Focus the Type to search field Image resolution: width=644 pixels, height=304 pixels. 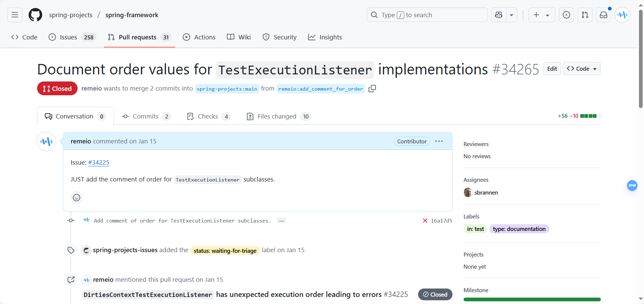pos(427,15)
